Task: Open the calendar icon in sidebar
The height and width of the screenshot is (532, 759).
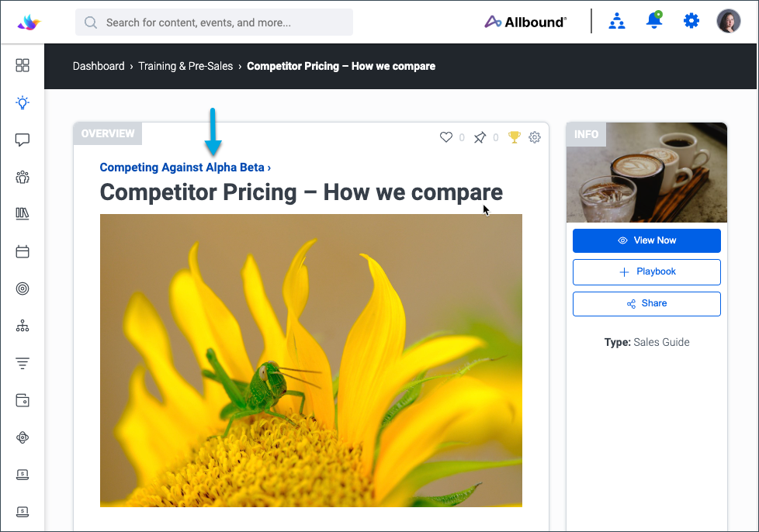Action: click(x=23, y=251)
